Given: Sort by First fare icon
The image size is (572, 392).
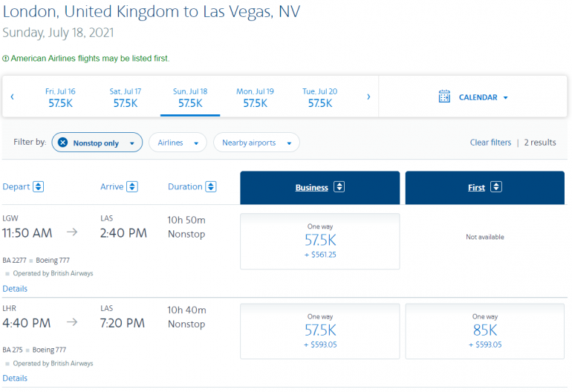Looking at the screenshot, I should pyautogui.click(x=496, y=187).
